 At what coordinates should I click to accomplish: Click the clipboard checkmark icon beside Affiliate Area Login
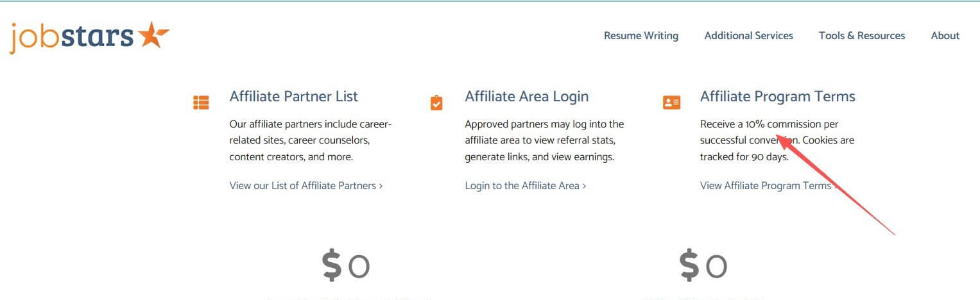pyautogui.click(x=436, y=103)
